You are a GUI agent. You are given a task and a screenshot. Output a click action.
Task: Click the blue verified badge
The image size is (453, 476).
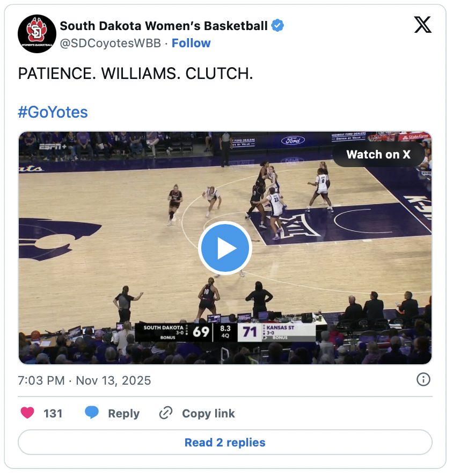point(277,25)
